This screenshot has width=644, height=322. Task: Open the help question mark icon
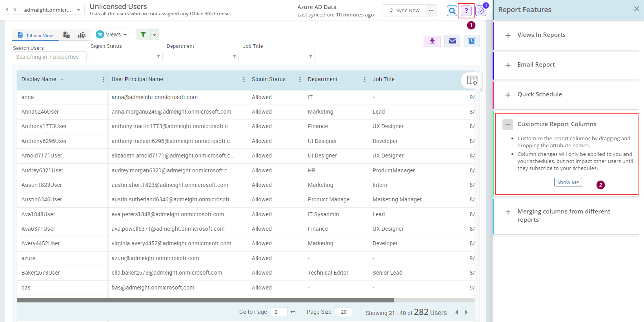466,11
